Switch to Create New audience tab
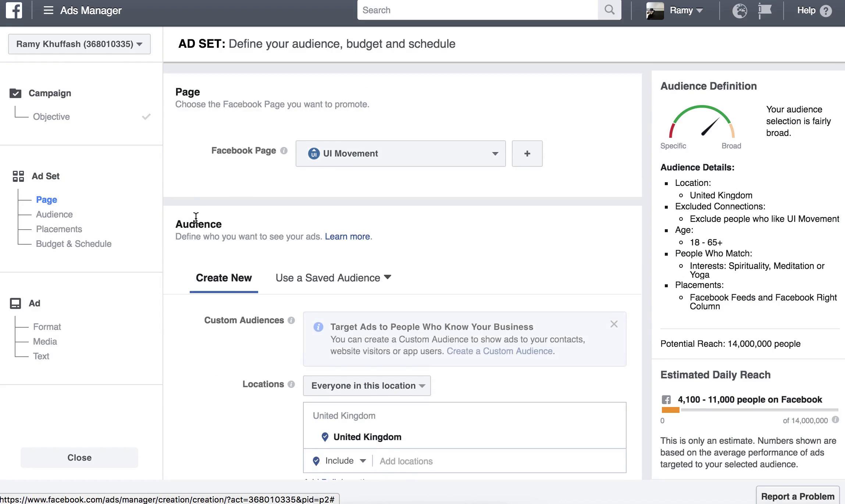Image resolution: width=845 pixels, height=504 pixels. pyautogui.click(x=224, y=278)
